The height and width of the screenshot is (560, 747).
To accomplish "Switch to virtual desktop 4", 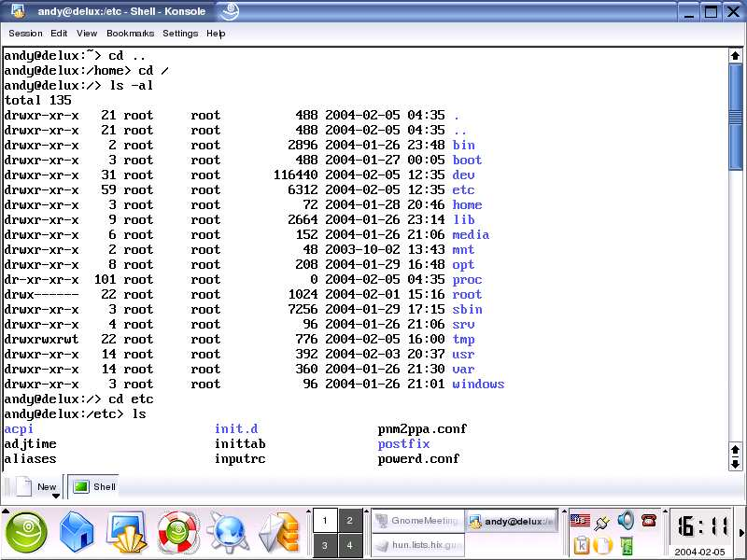I will click(x=349, y=545).
